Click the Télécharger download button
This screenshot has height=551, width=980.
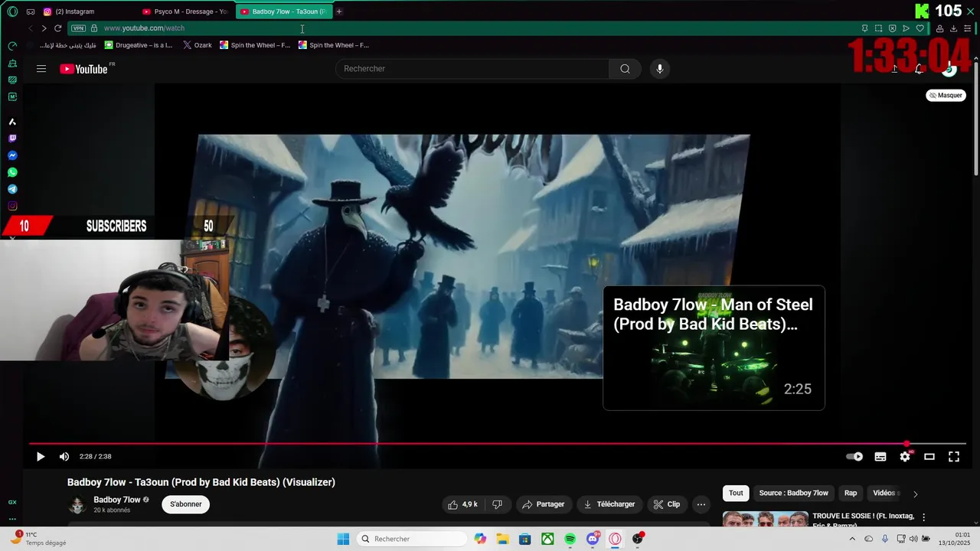click(x=609, y=504)
